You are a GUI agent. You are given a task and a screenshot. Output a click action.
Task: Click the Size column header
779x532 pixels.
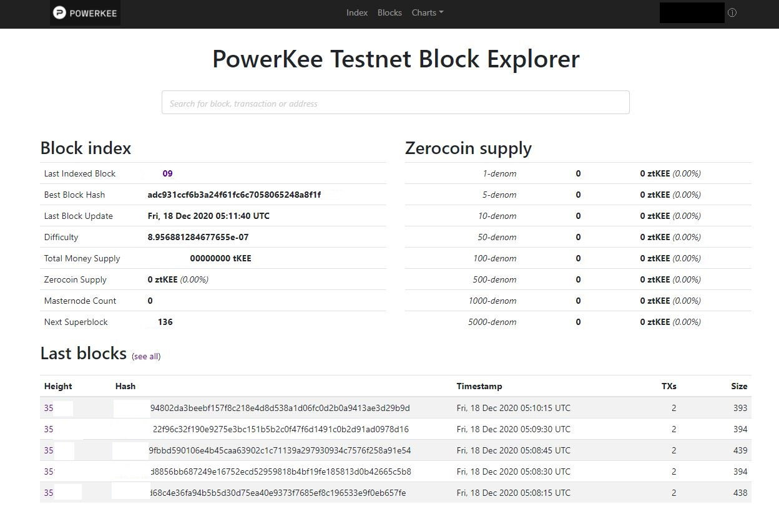click(x=739, y=386)
